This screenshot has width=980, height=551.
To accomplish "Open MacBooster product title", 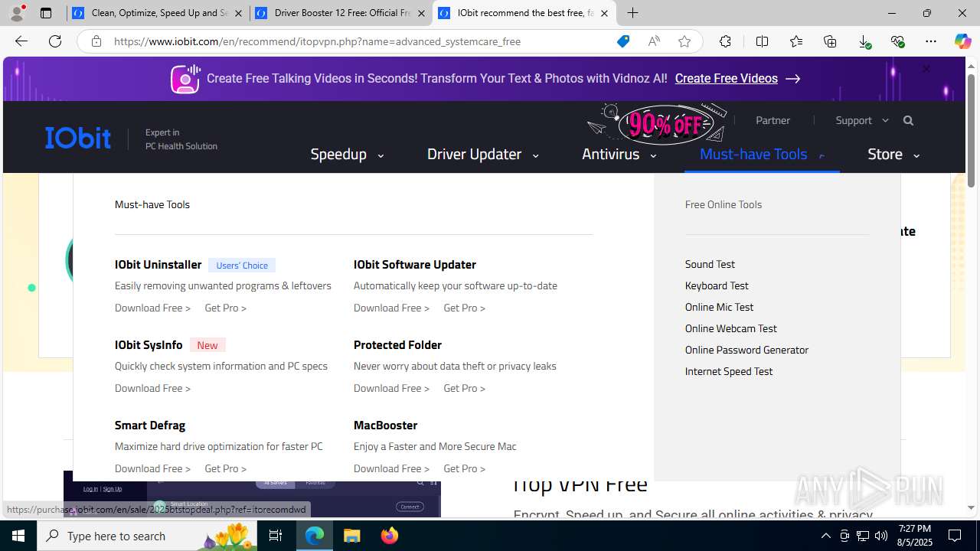I will 385,425.
